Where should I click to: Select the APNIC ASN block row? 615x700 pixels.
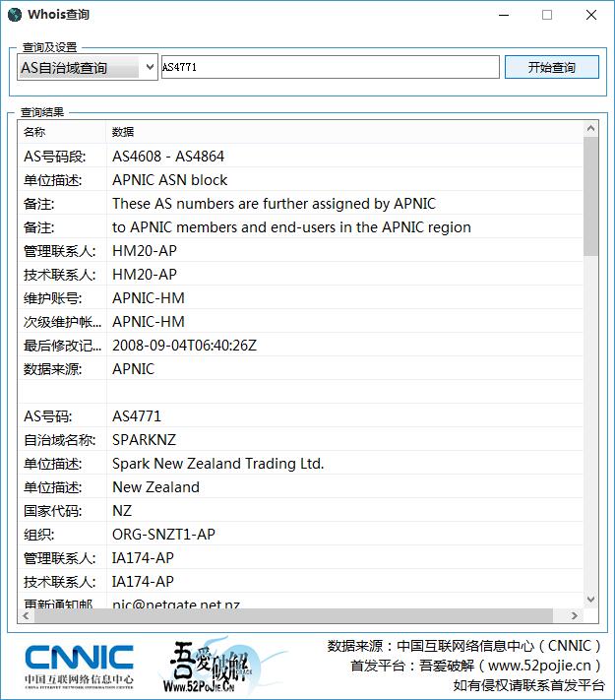(x=300, y=179)
